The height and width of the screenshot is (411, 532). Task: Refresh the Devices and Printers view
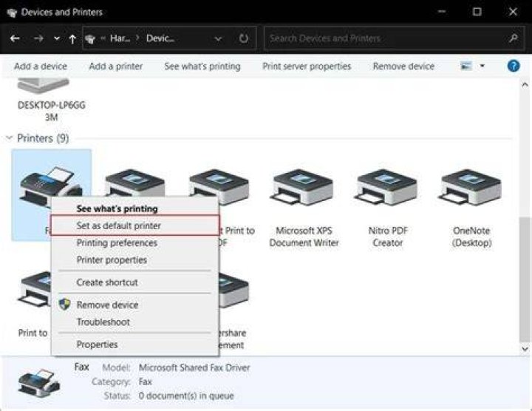pyautogui.click(x=243, y=38)
